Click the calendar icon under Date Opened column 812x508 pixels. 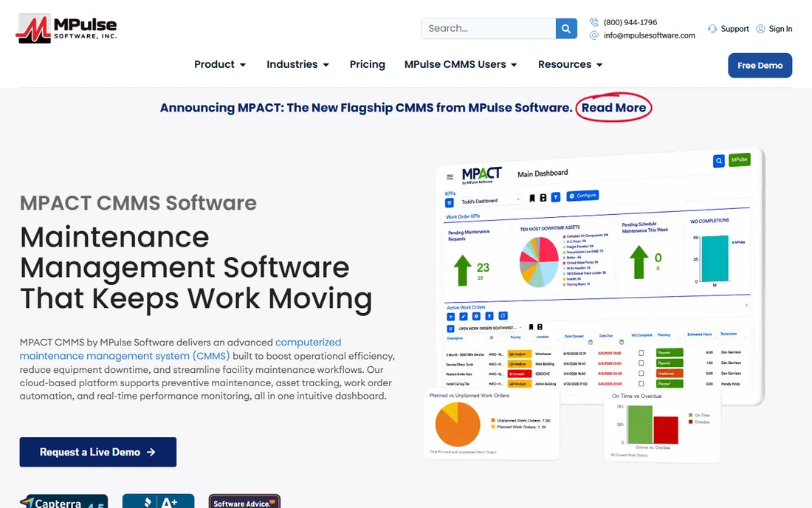click(591, 343)
